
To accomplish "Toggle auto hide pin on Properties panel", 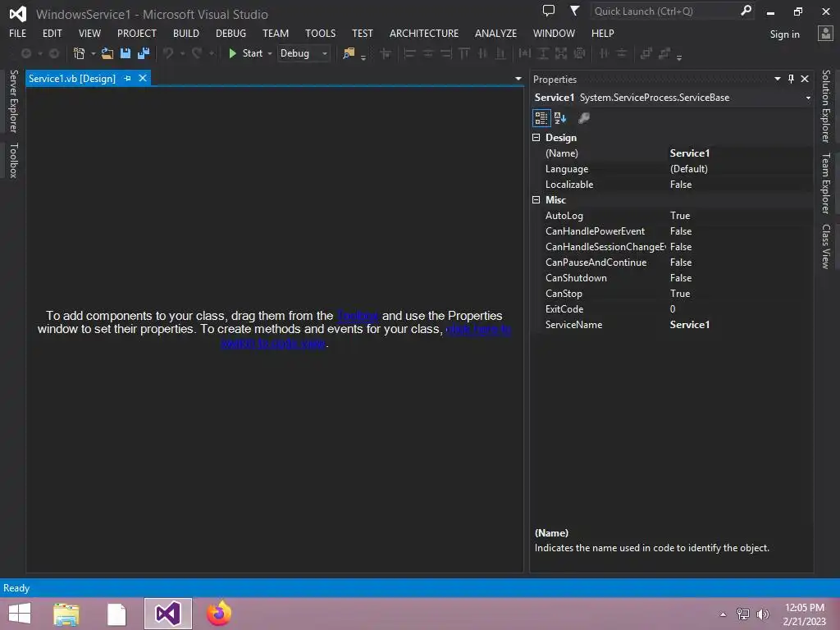I will (792, 79).
